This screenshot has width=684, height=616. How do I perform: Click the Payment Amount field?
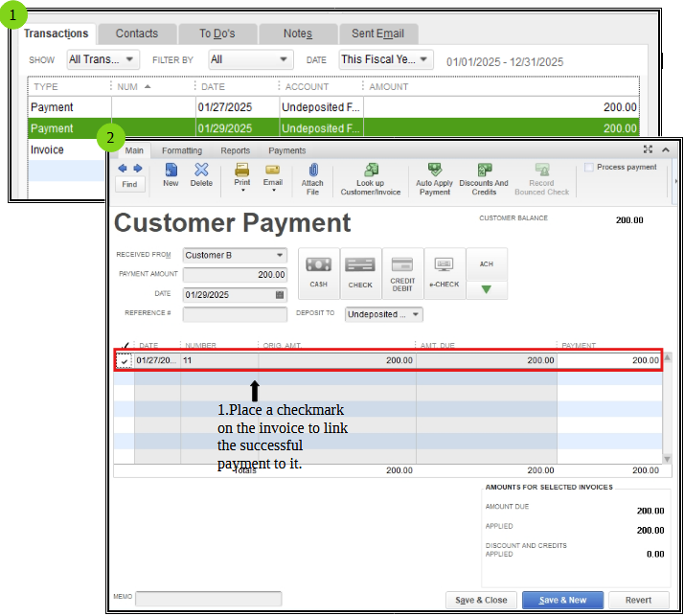click(235, 275)
